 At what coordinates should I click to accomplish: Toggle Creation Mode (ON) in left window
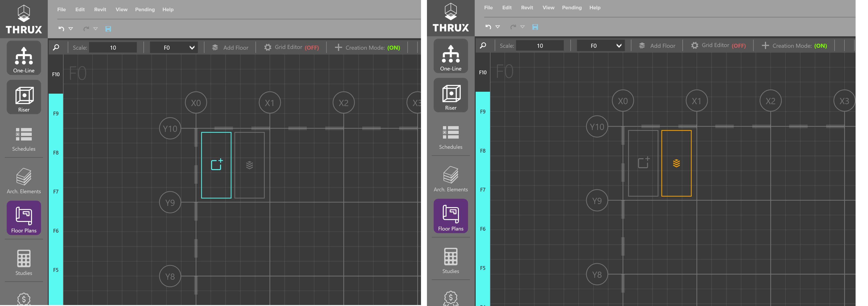(367, 48)
